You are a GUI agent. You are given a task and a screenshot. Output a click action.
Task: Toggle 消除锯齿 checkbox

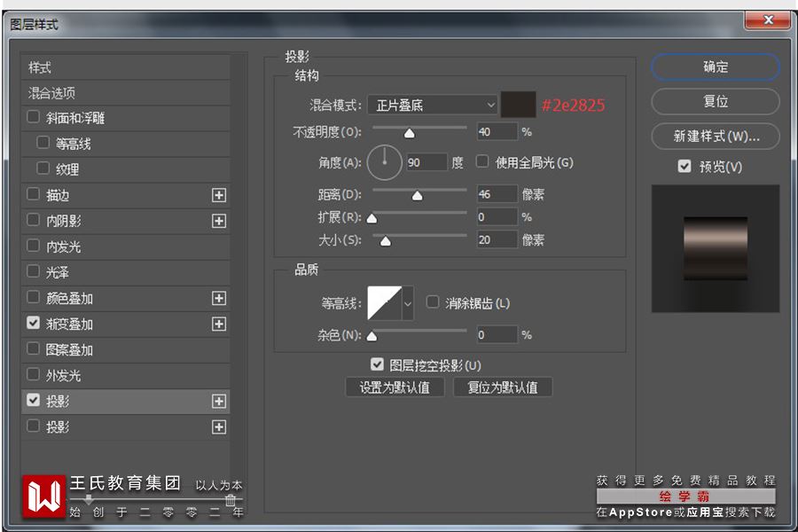coord(433,302)
